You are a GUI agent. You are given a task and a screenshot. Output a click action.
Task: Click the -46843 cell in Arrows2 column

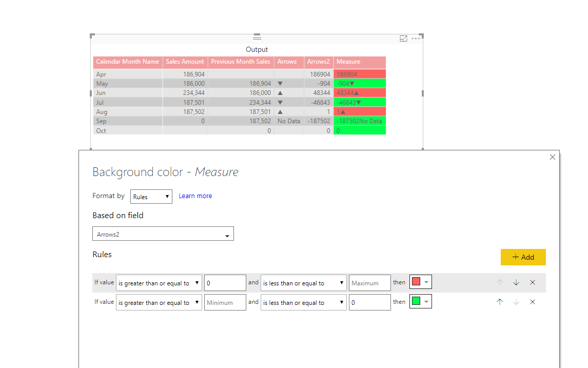pos(319,103)
